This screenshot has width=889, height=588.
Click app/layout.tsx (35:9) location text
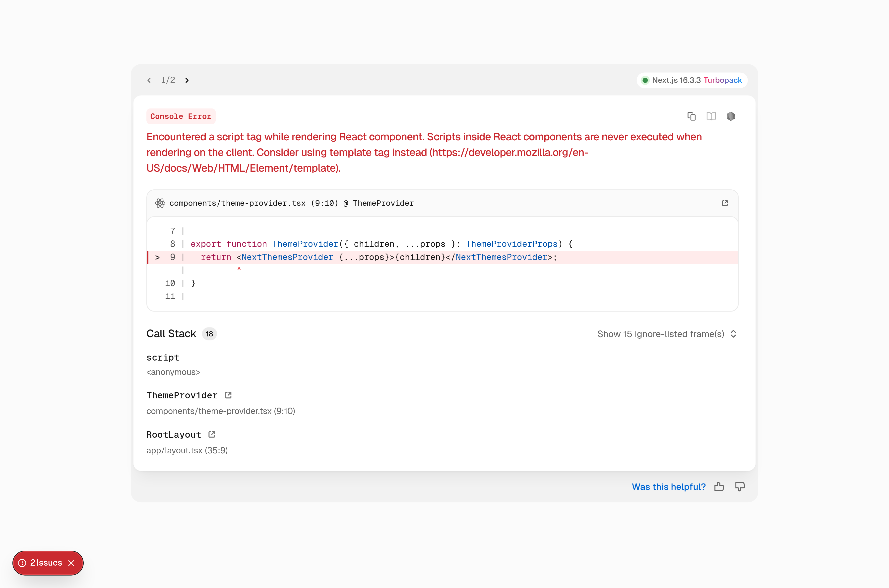[x=187, y=450]
